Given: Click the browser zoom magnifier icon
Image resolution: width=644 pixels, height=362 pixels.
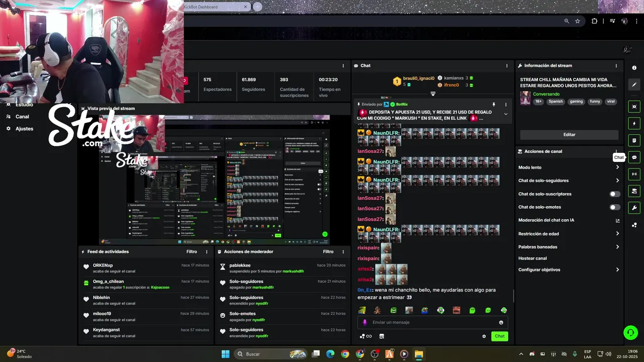Looking at the screenshot, I should [567, 21].
